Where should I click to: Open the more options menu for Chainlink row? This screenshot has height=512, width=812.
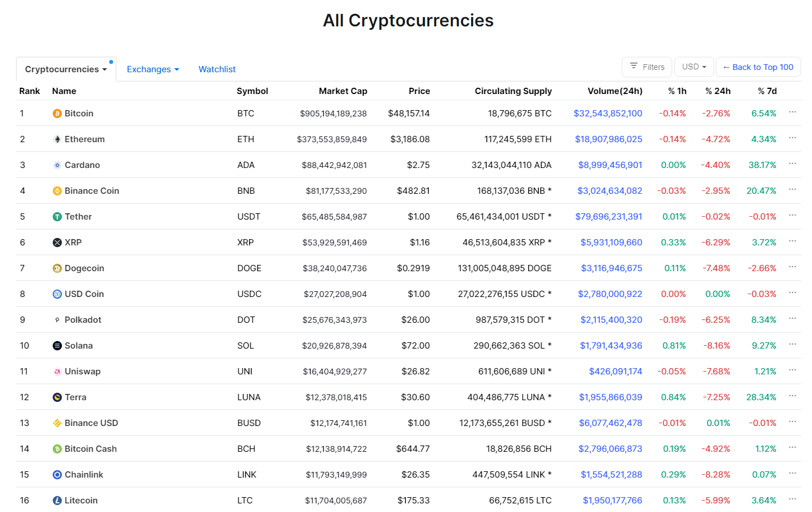[x=793, y=474]
